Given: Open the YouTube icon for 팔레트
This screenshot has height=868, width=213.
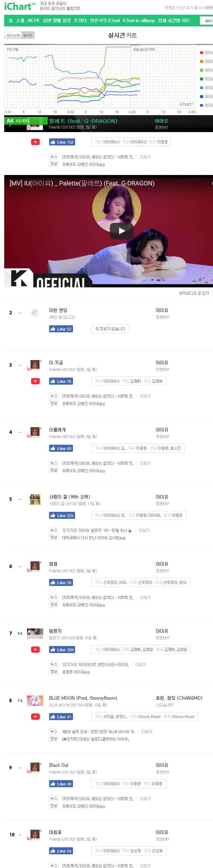Looking at the screenshot, I should pyautogui.click(x=35, y=142).
